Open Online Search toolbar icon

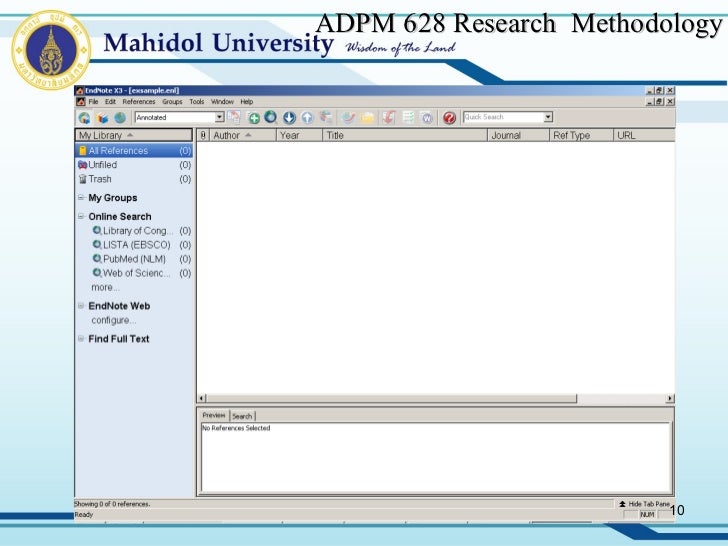[271, 117]
